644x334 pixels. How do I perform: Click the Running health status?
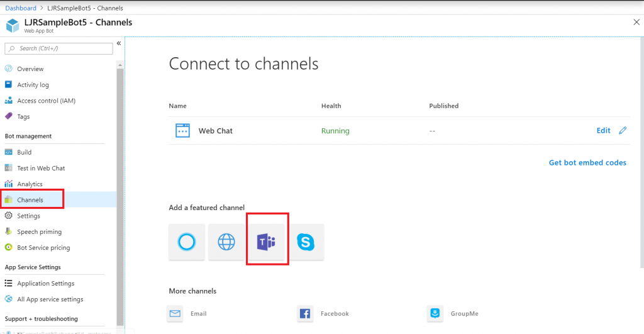point(335,131)
